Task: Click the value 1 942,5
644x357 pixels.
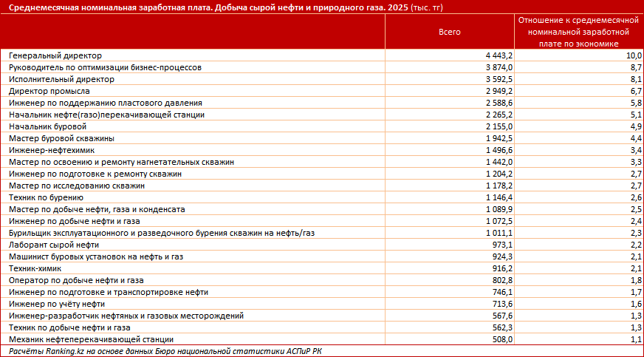Action: (499, 138)
